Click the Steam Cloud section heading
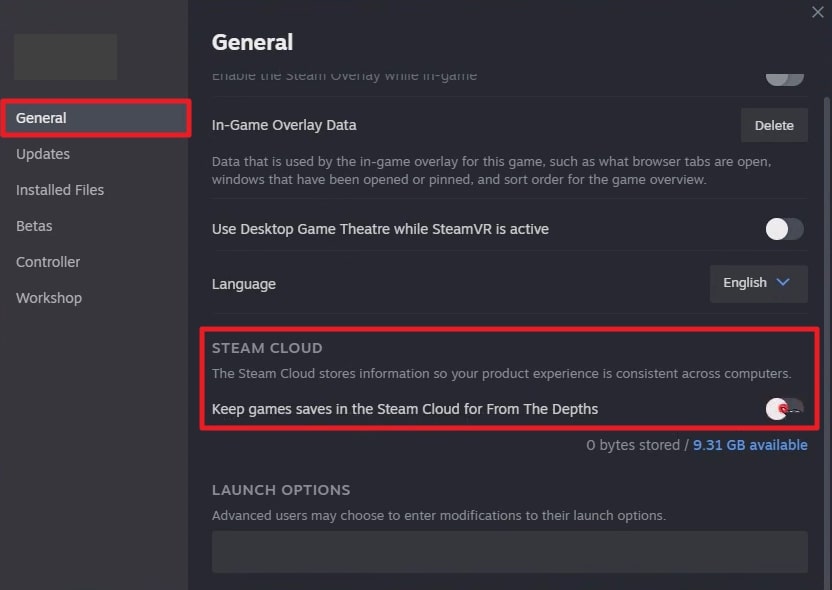The image size is (832, 590). [x=266, y=348]
